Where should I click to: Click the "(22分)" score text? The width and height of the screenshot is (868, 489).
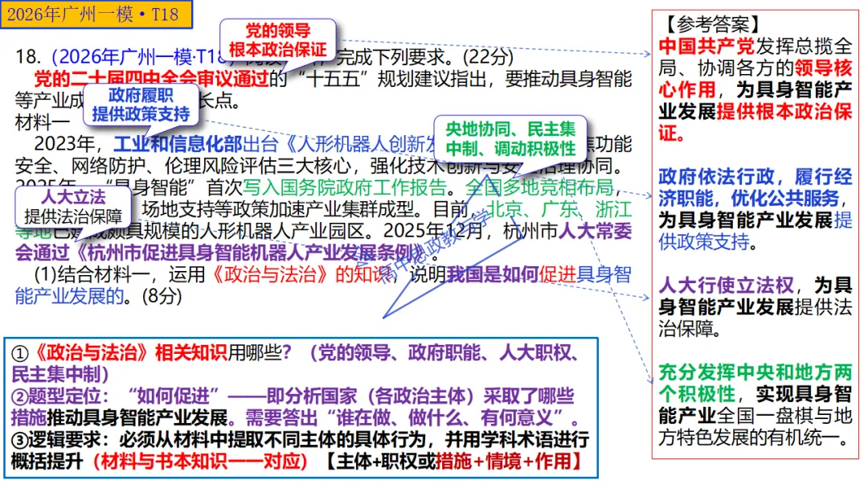coord(489,56)
